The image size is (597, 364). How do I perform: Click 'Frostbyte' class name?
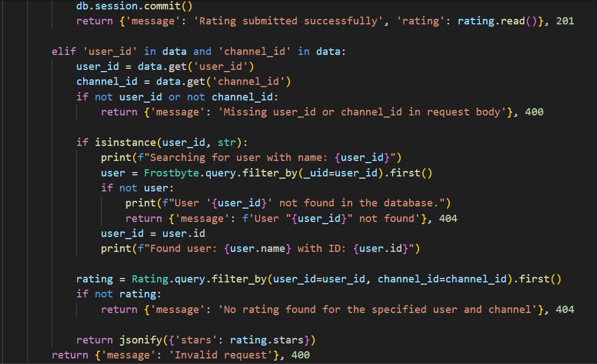(171, 173)
